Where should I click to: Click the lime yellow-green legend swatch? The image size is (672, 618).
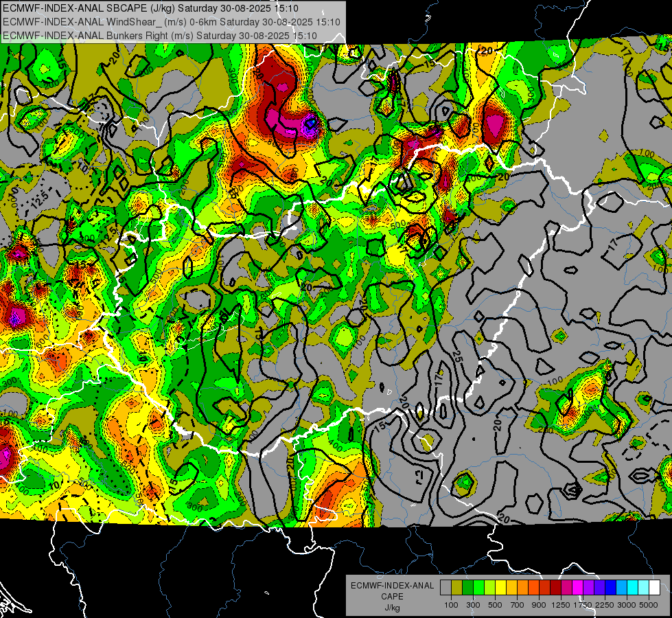pyautogui.click(x=490, y=588)
